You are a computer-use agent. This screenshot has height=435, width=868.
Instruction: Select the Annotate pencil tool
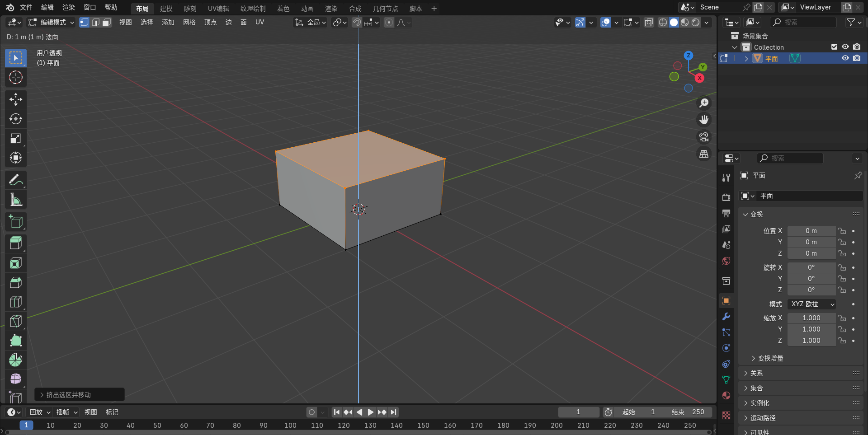(16, 180)
